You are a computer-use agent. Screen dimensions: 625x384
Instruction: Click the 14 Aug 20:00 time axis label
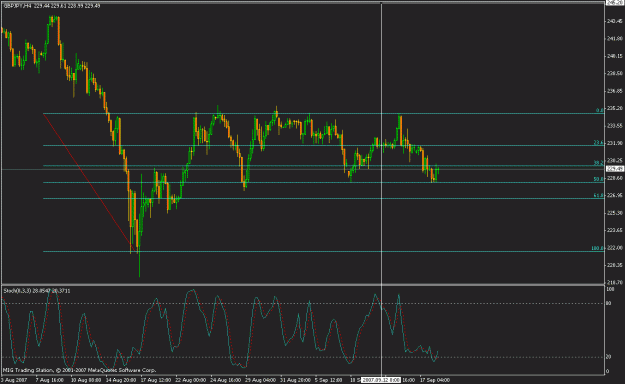pyautogui.click(x=120, y=380)
